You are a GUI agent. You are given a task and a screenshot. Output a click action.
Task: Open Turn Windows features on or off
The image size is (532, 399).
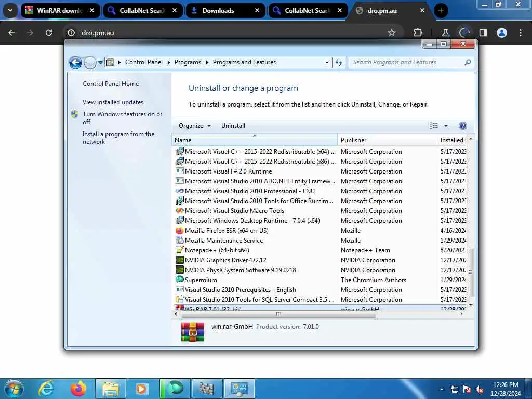[x=123, y=118]
